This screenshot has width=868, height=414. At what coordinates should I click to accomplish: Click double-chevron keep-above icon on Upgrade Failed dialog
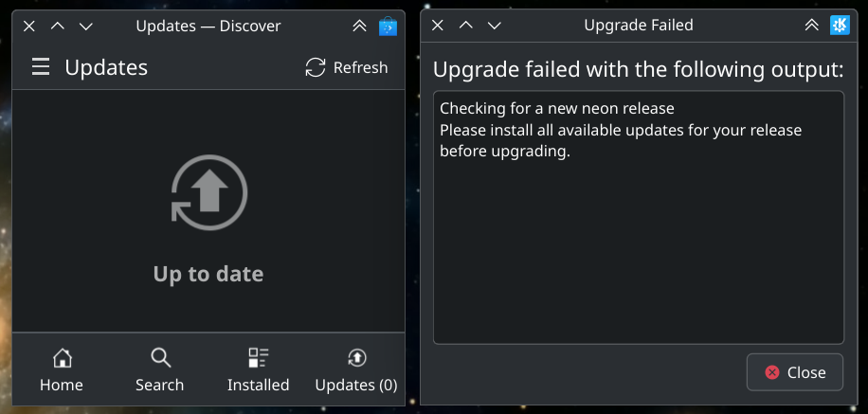point(811,26)
